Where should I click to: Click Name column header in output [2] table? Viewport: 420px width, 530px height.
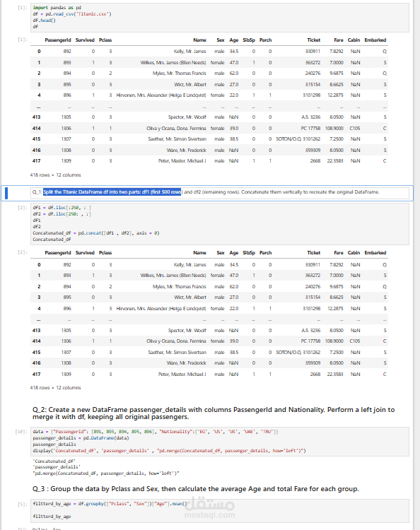pyautogui.click(x=199, y=253)
